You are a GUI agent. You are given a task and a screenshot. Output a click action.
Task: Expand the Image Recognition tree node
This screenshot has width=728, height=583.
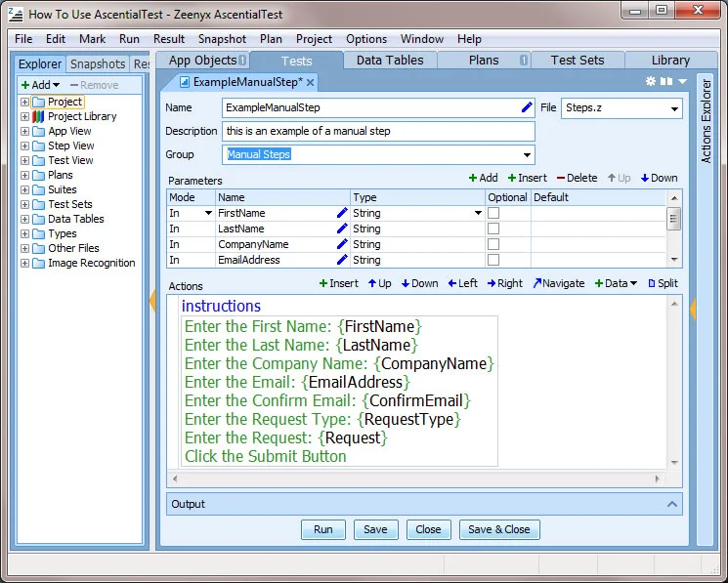click(25, 263)
